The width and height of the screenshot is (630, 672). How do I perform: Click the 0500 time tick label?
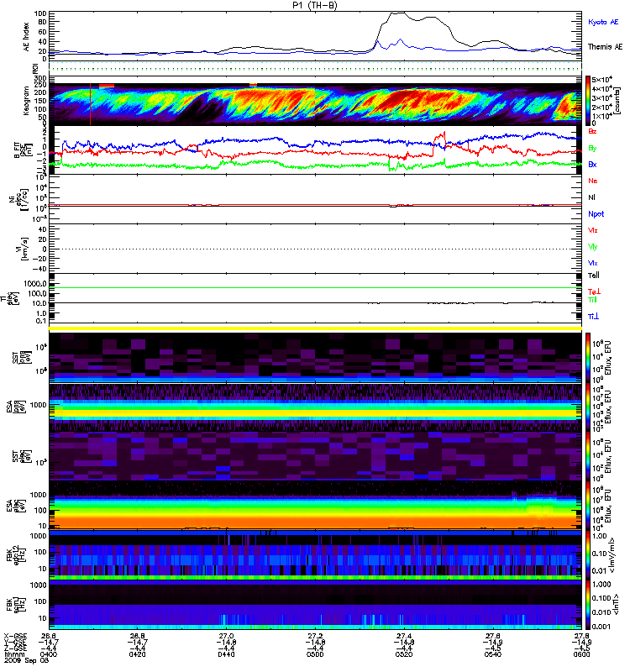point(315,654)
